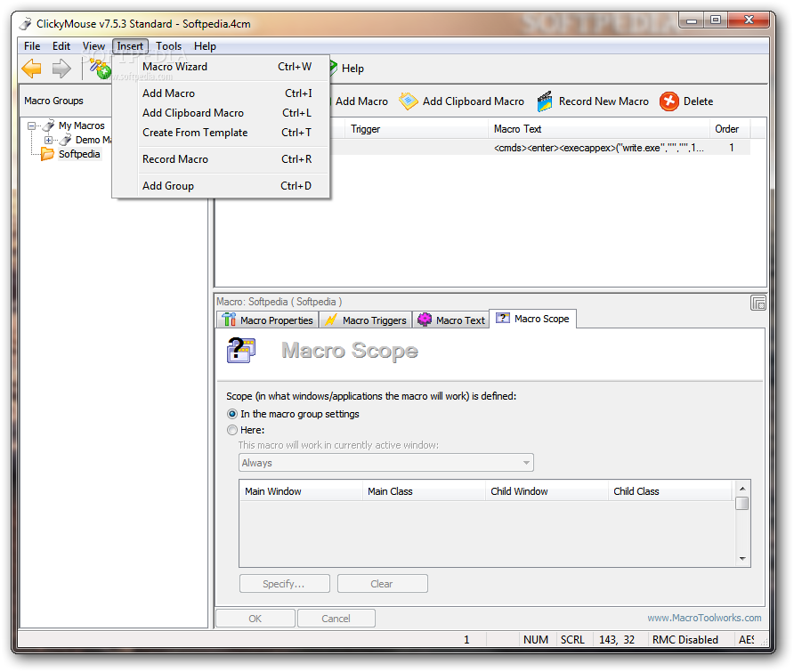This screenshot has height=672, width=794.
Task: Click the Trigger column header
Action: [417, 129]
